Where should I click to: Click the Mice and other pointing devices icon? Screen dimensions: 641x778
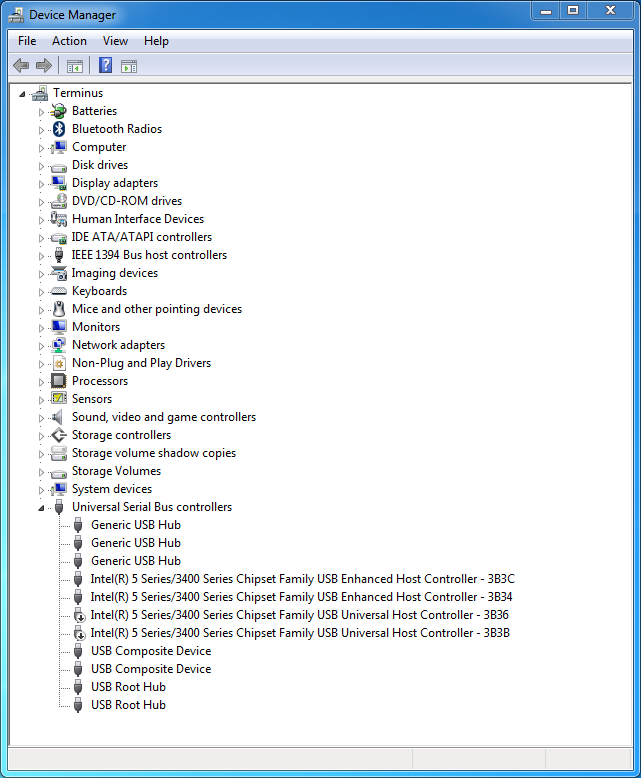point(59,309)
